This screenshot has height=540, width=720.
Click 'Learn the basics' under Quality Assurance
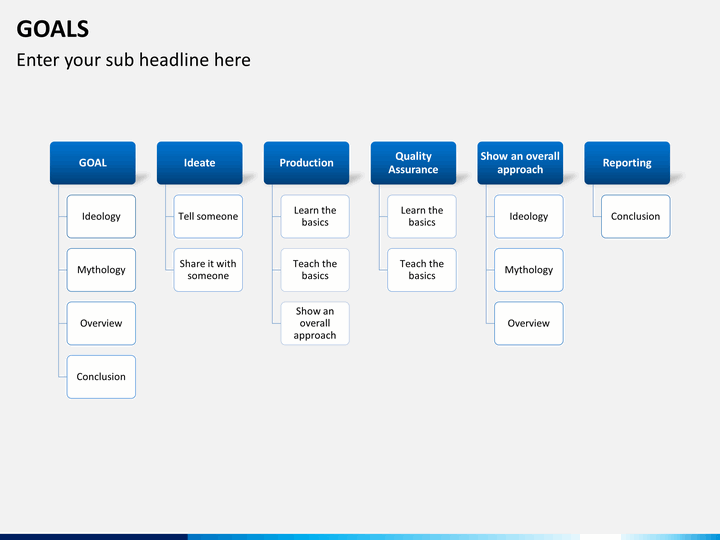click(x=422, y=216)
